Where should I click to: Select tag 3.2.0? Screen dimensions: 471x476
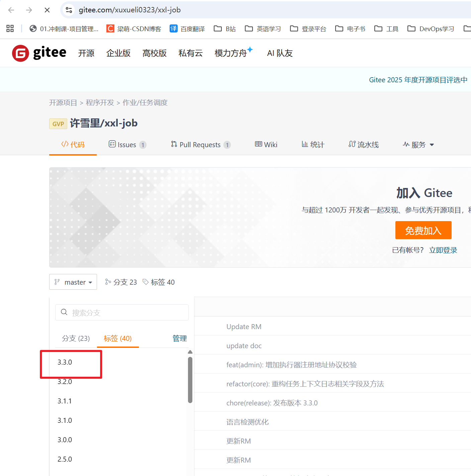[65, 382]
